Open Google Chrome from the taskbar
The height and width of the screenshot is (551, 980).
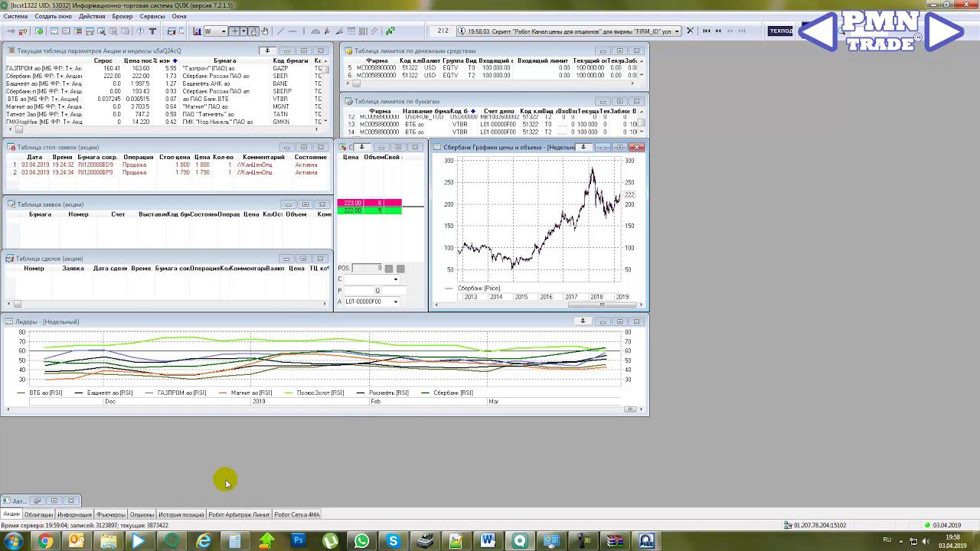tap(45, 541)
